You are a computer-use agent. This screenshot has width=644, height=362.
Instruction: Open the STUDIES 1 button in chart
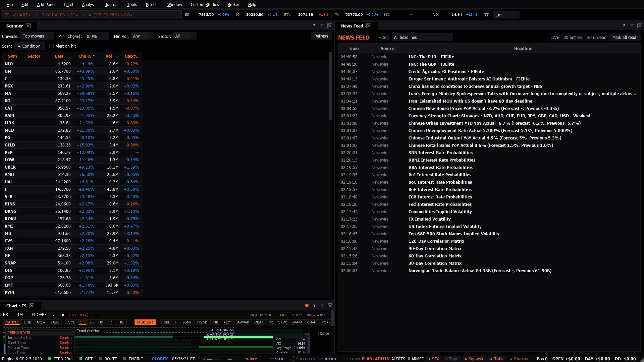pos(145,322)
